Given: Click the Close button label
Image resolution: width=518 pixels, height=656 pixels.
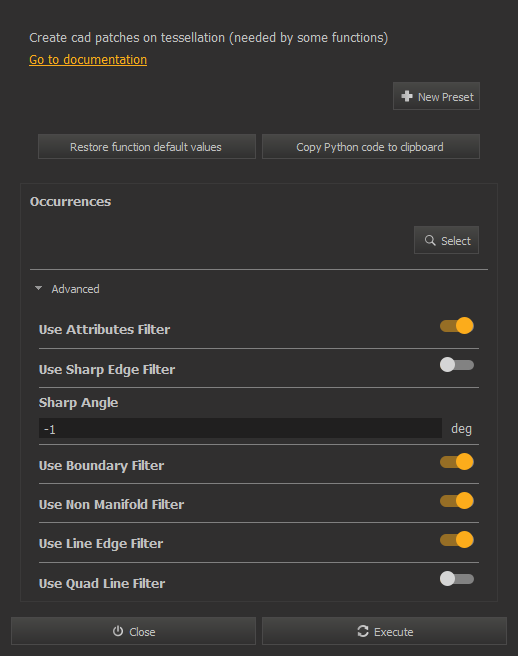Looking at the screenshot, I should click(142, 632).
